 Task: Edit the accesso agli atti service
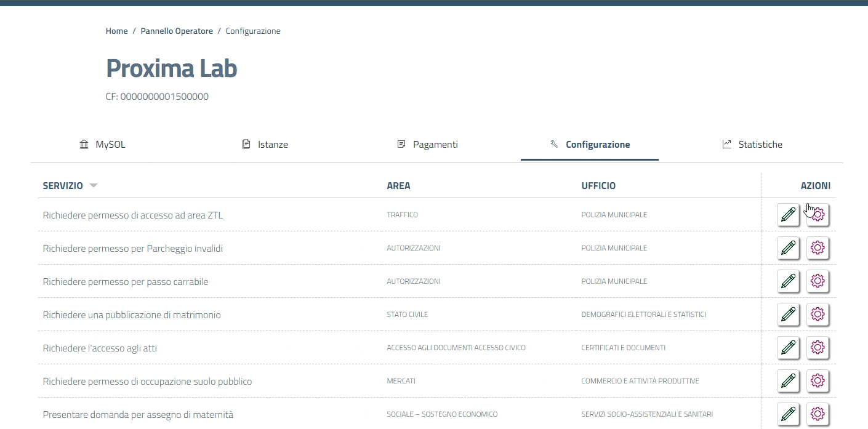(x=788, y=348)
